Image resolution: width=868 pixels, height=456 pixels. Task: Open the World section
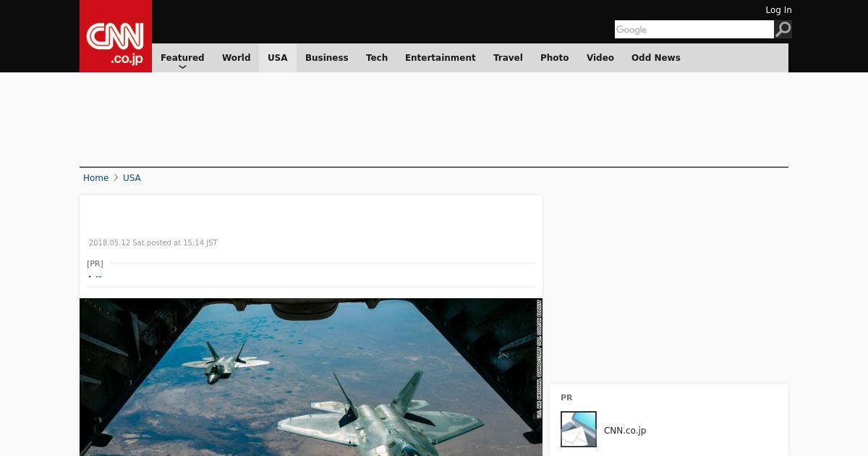pos(237,58)
